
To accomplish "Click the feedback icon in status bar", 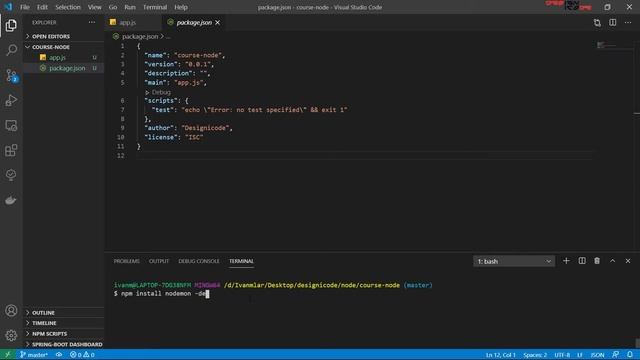I will coord(616,355).
